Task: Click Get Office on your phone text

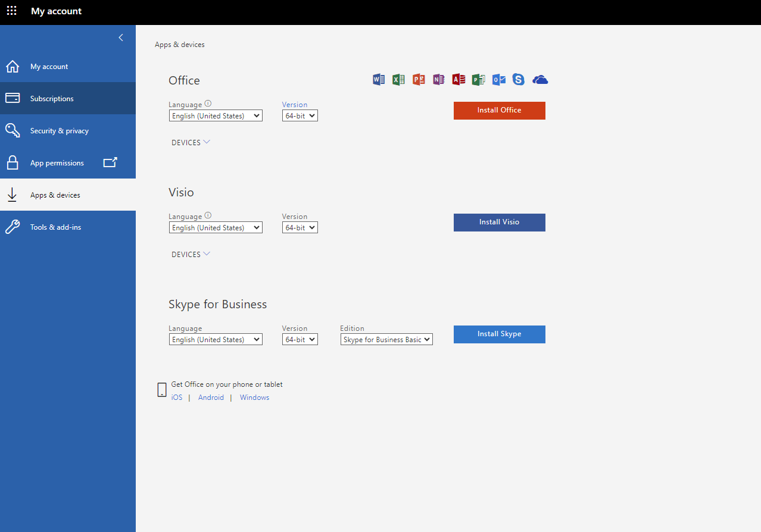Action: click(227, 384)
